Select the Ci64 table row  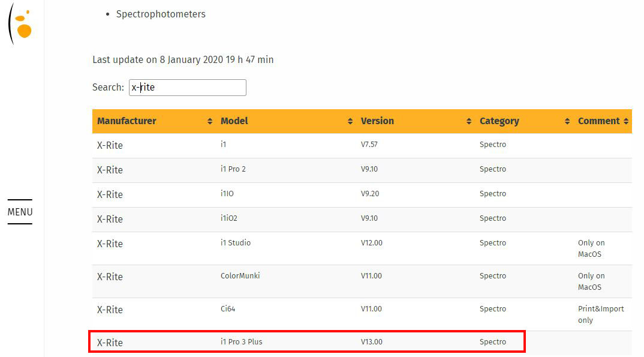pyautogui.click(x=362, y=314)
